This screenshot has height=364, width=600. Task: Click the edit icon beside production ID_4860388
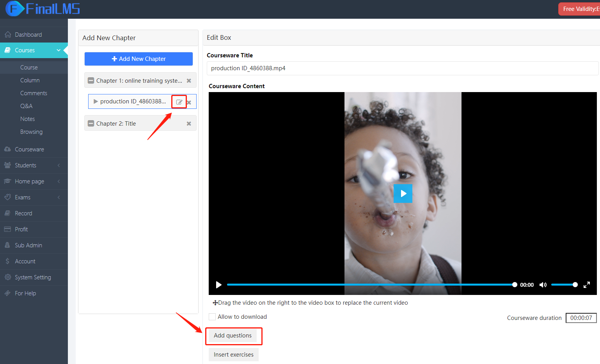point(179,102)
